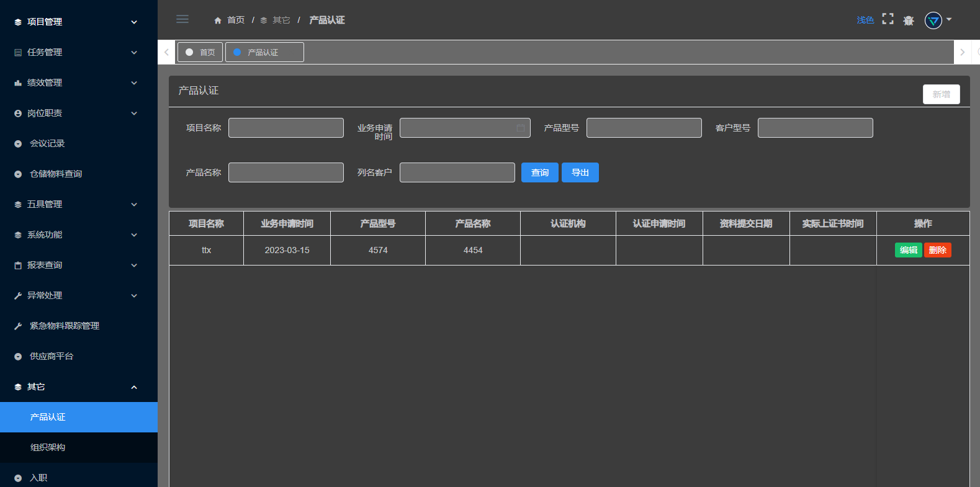Open 供应商平台 menu item

pyautogui.click(x=79, y=356)
